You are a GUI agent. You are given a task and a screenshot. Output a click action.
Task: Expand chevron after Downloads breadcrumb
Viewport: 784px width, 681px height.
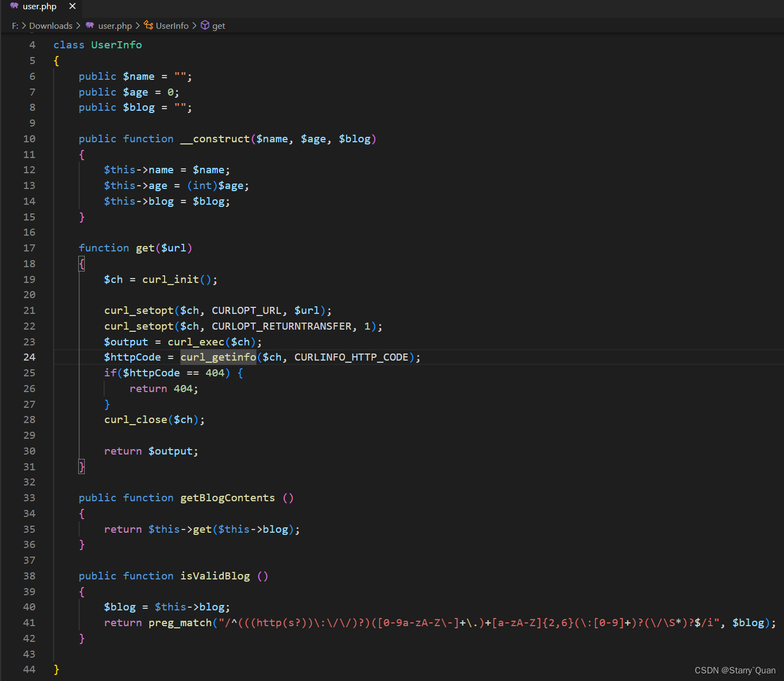click(x=78, y=26)
